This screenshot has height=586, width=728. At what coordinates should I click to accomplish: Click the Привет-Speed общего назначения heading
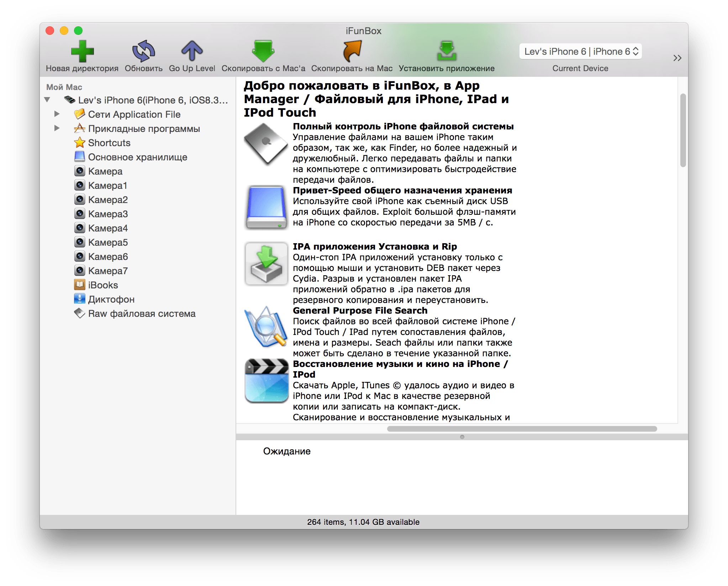click(x=402, y=190)
